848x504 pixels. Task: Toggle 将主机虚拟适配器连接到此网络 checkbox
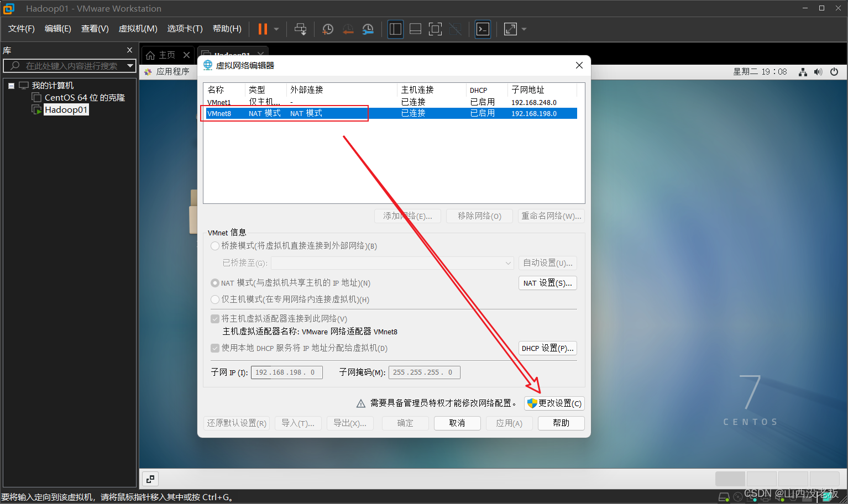[x=215, y=319]
